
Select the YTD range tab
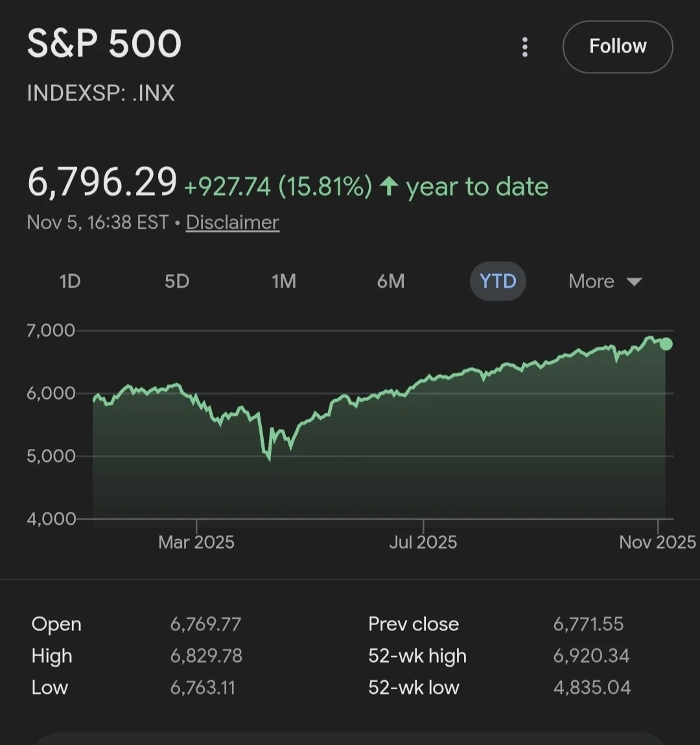[498, 281]
